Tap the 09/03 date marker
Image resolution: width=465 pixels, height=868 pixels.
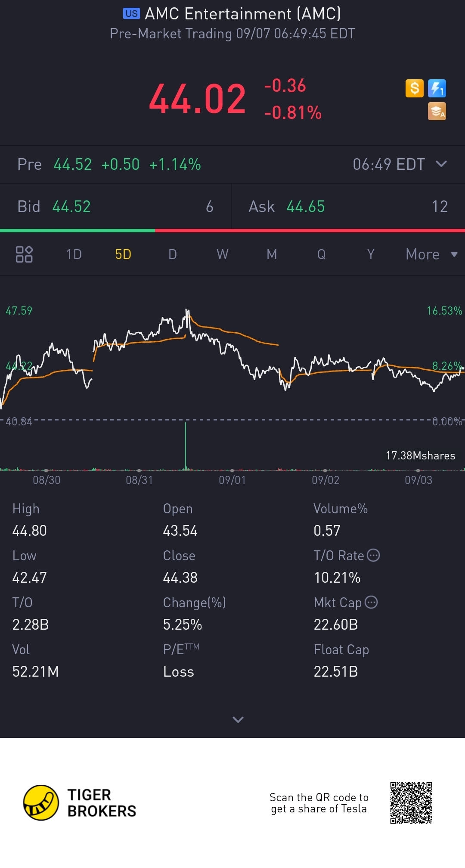click(418, 480)
